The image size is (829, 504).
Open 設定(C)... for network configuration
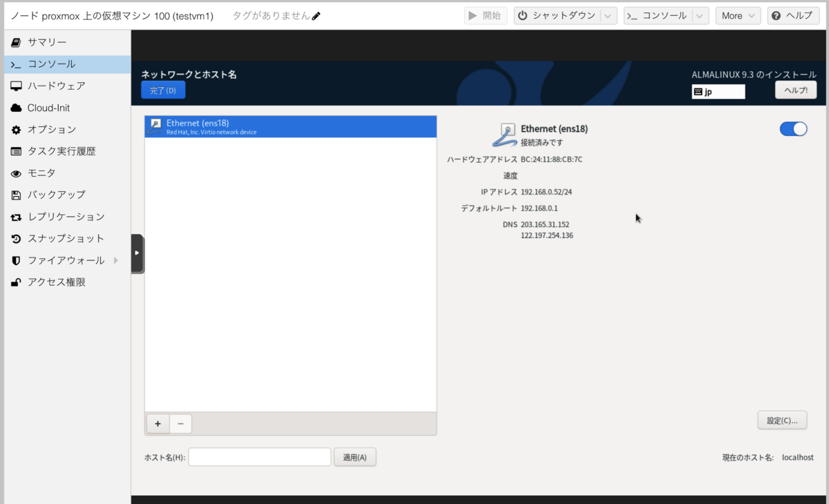click(783, 420)
